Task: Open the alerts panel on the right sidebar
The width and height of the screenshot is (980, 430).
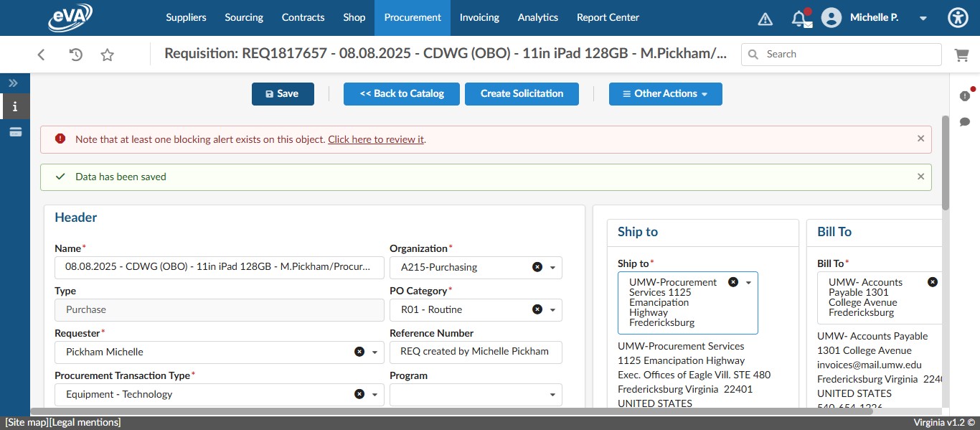Action: pos(965,95)
